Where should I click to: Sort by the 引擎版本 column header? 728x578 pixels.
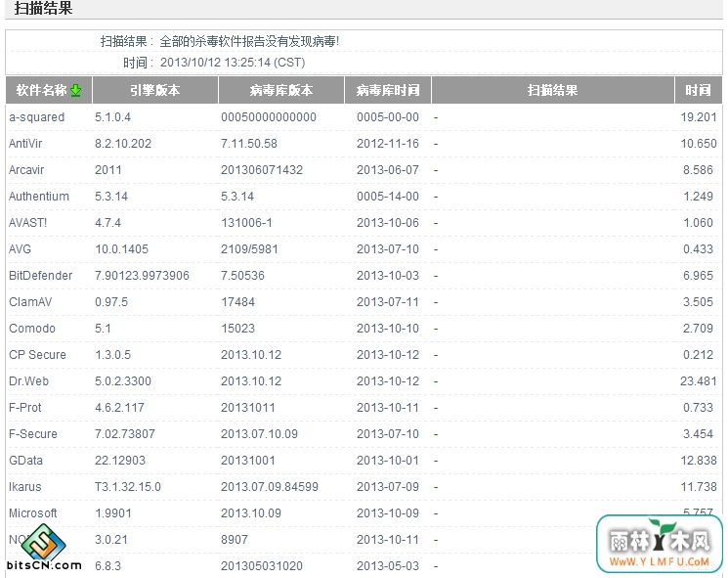tap(155, 90)
